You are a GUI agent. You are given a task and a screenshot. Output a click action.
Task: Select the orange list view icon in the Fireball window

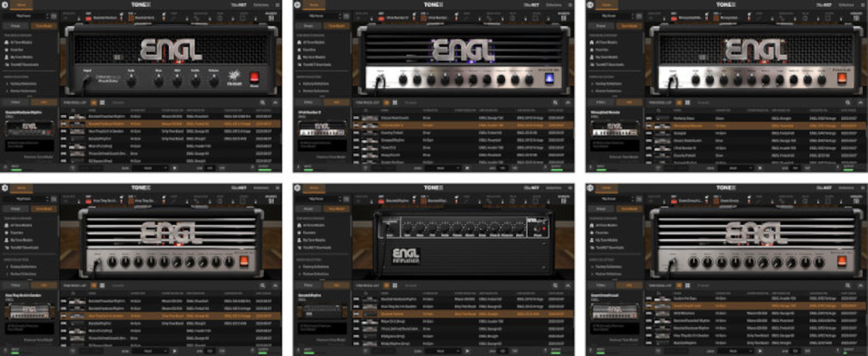(x=92, y=103)
